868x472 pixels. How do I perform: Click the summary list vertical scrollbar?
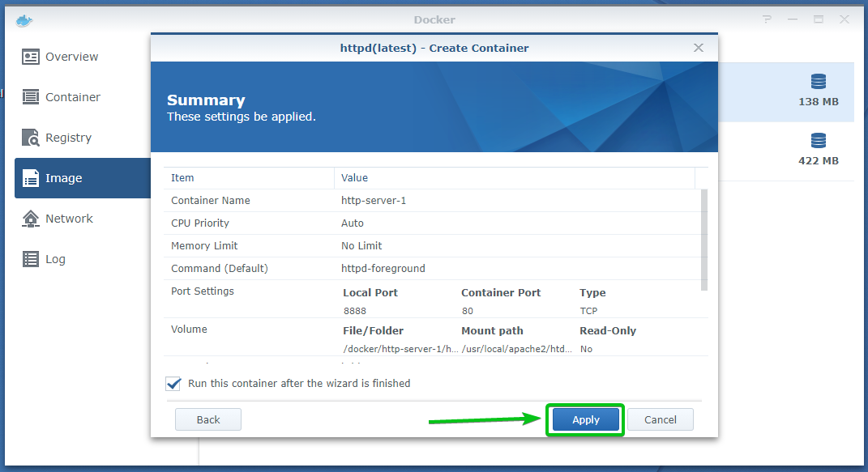tap(703, 239)
